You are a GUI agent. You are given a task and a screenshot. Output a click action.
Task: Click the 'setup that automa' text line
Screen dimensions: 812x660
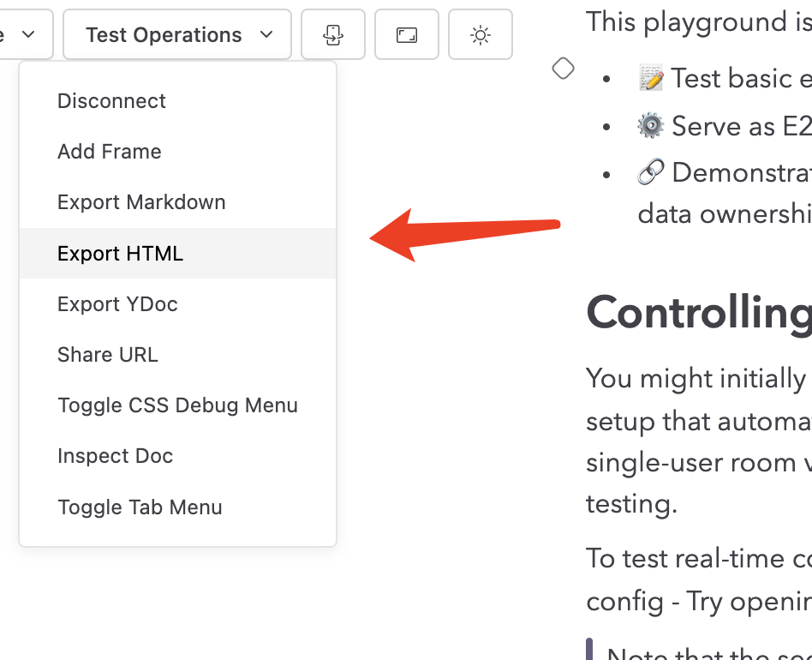(699, 421)
